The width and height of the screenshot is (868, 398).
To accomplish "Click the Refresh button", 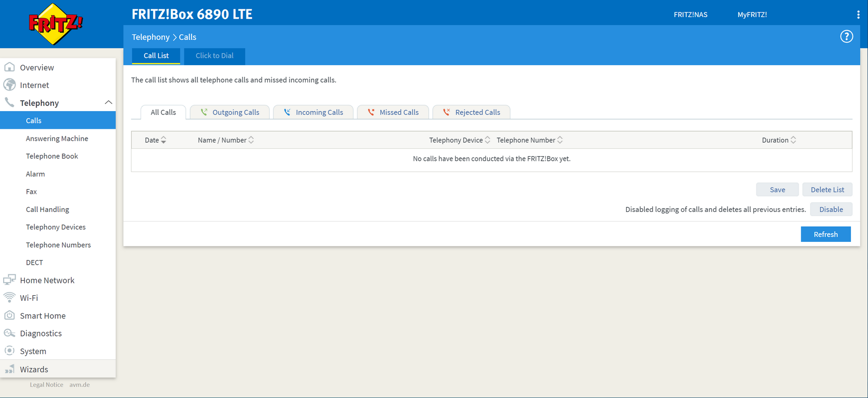I will point(826,234).
